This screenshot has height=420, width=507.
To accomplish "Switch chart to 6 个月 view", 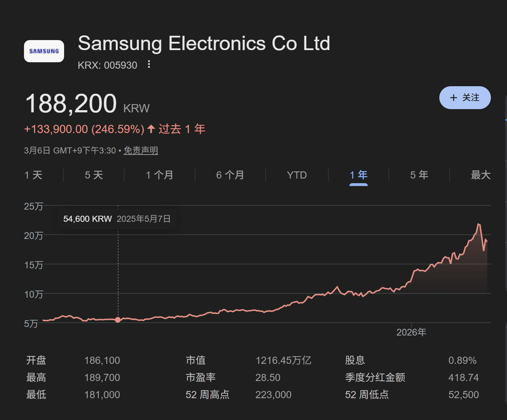I will click(x=230, y=175).
